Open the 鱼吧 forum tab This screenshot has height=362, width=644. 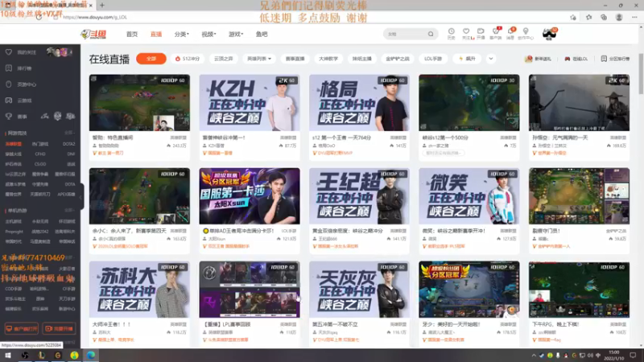tap(262, 34)
